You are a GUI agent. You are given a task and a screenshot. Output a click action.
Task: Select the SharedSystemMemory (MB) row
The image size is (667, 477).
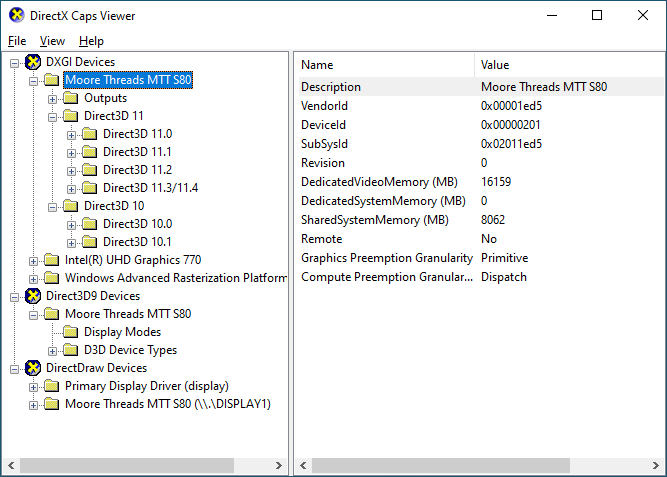coord(481,220)
